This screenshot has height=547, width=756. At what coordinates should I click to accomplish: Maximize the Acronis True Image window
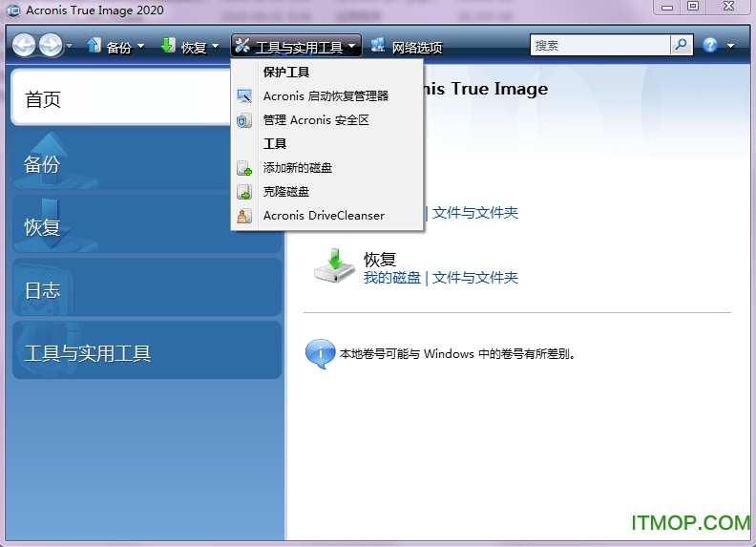pyautogui.click(x=693, y=7)
